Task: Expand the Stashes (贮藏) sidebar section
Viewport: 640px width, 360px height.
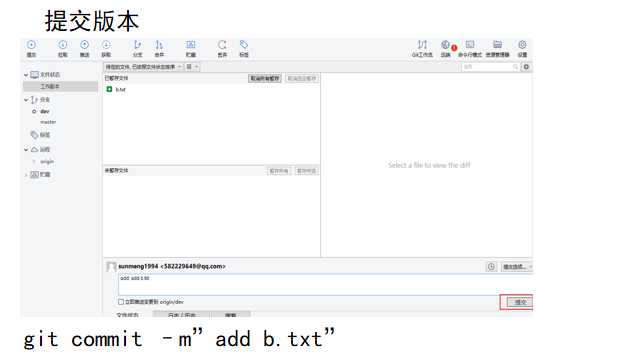Action: click(x=26, y=175)
